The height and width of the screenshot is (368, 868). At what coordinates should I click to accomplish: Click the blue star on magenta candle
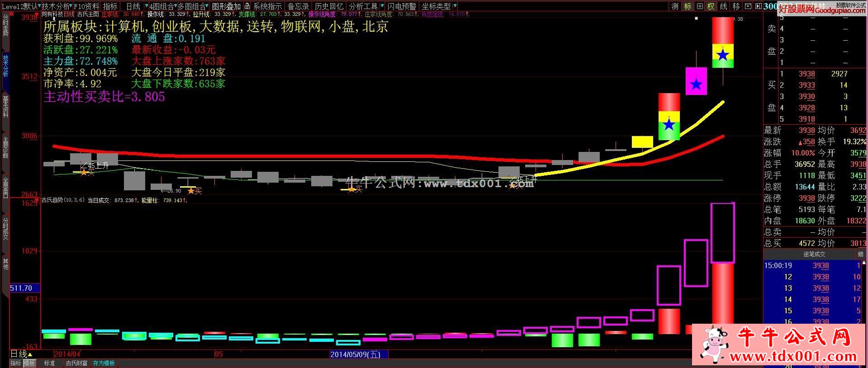(x=696, y=84)
